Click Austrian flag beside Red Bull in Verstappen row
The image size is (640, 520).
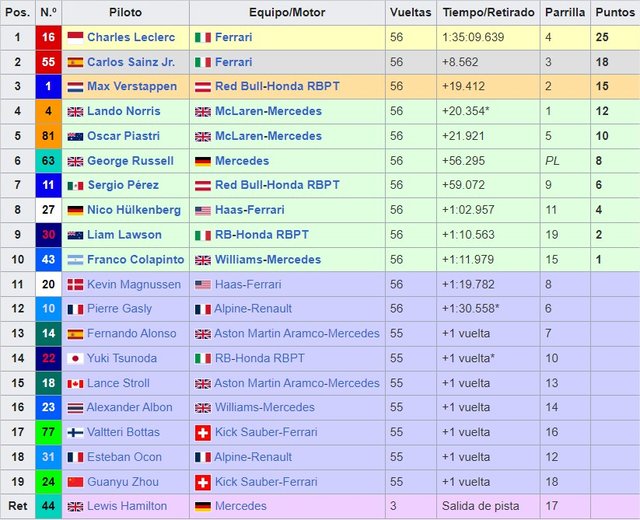click(203, 87)
